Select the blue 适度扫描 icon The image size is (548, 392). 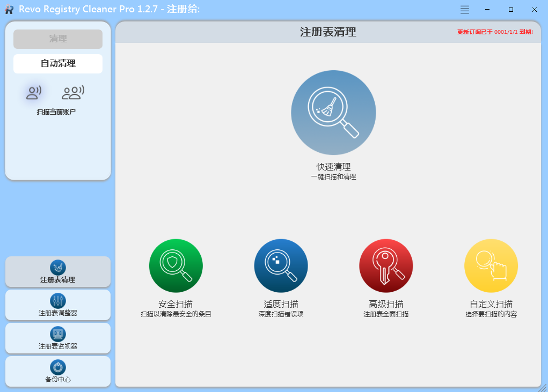281,265
